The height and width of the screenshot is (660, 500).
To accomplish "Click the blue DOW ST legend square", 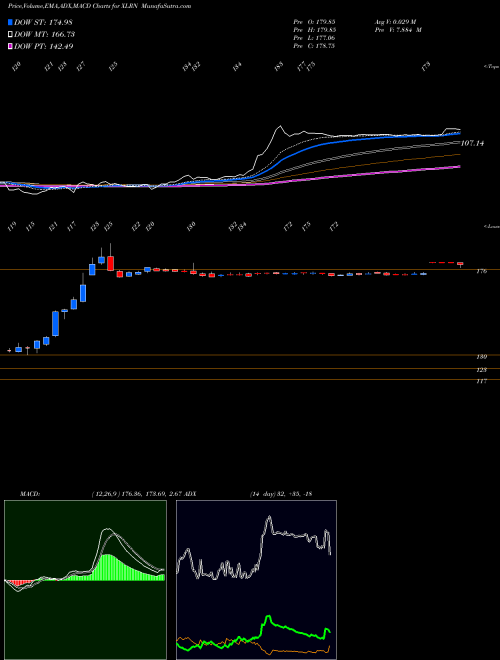I will pyautogui.click(x=11, y=22).
